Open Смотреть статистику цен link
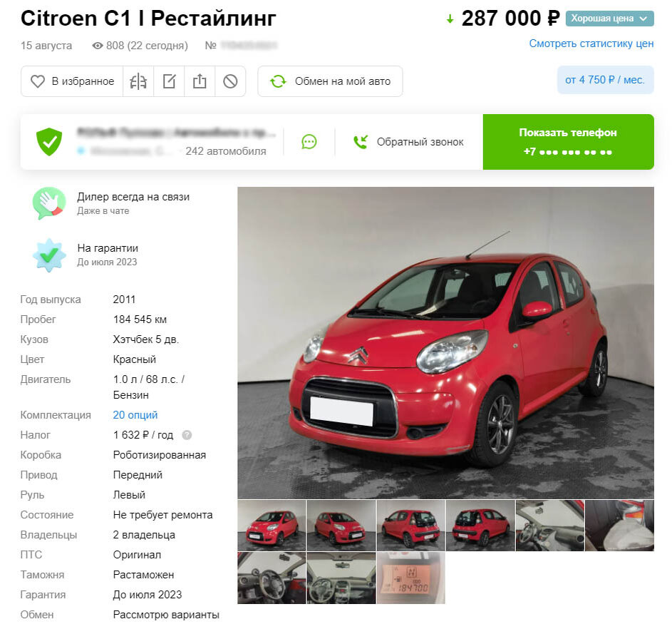This screenshot has width=672, height=629. (591, 44)
